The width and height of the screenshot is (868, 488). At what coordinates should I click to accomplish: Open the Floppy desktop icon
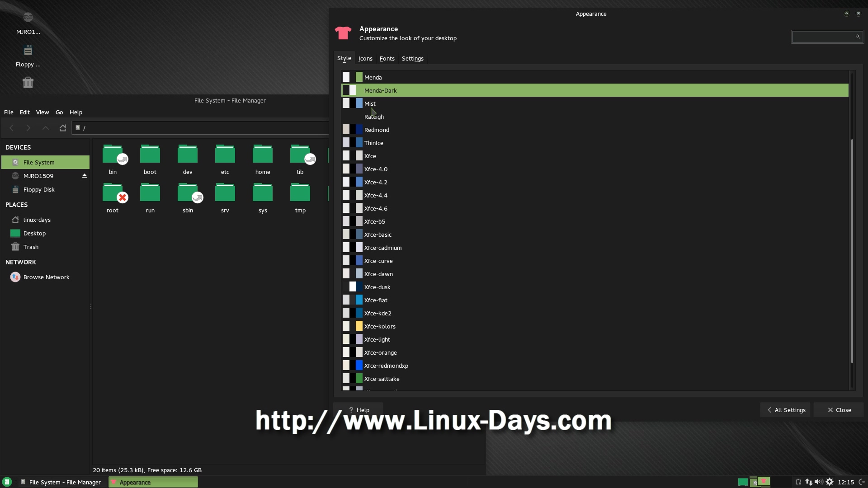[28, 50]
